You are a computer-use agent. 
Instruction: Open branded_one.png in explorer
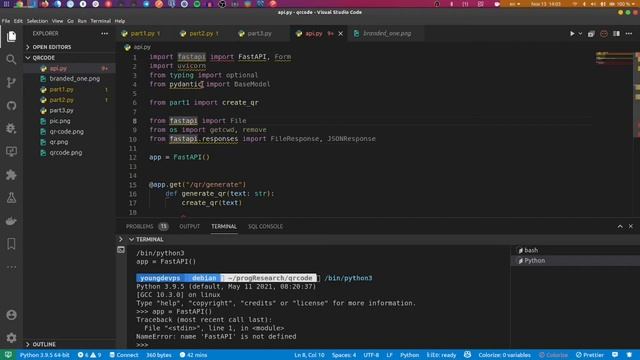pos(69,79)
